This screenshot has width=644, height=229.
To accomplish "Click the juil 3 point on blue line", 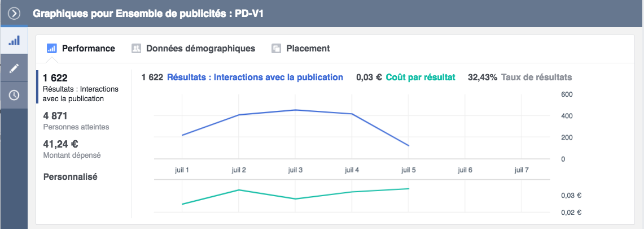I will click(x=295, y=110).
